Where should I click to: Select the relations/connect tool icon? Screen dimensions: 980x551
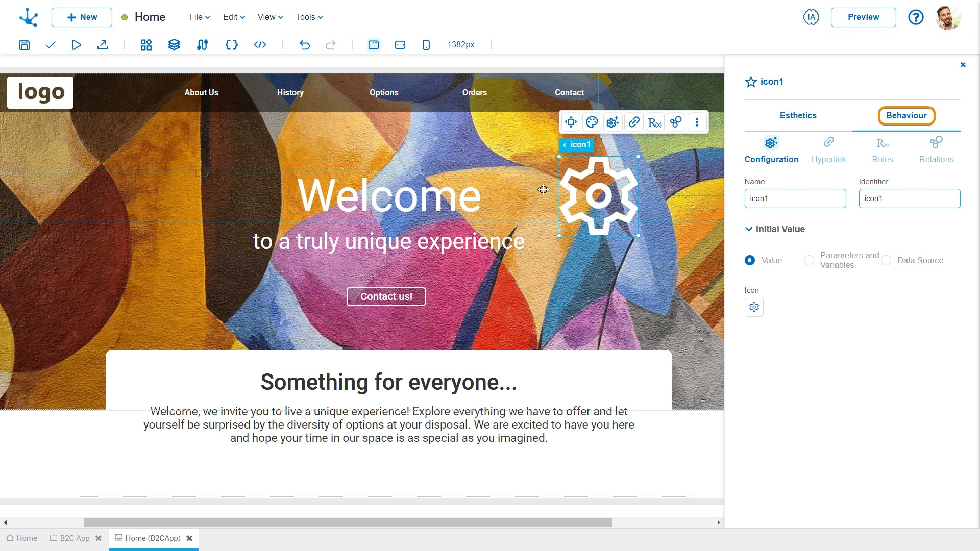(x=676, y=122)
